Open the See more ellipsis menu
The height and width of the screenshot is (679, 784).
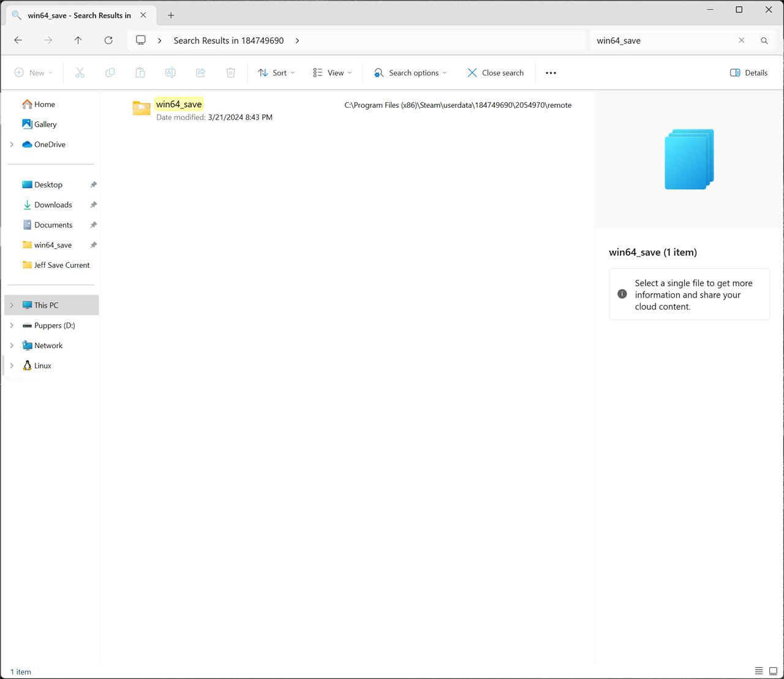[551, 73]
